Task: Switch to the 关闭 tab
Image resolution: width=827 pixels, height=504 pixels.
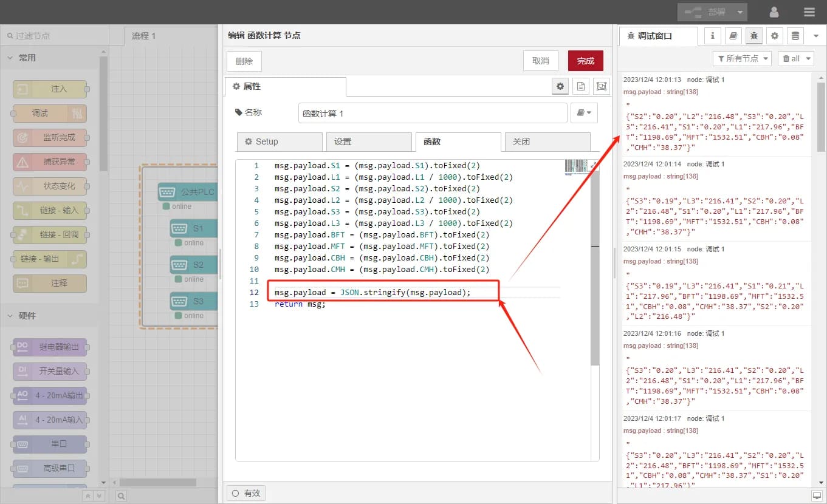Action: click(547, 141)
